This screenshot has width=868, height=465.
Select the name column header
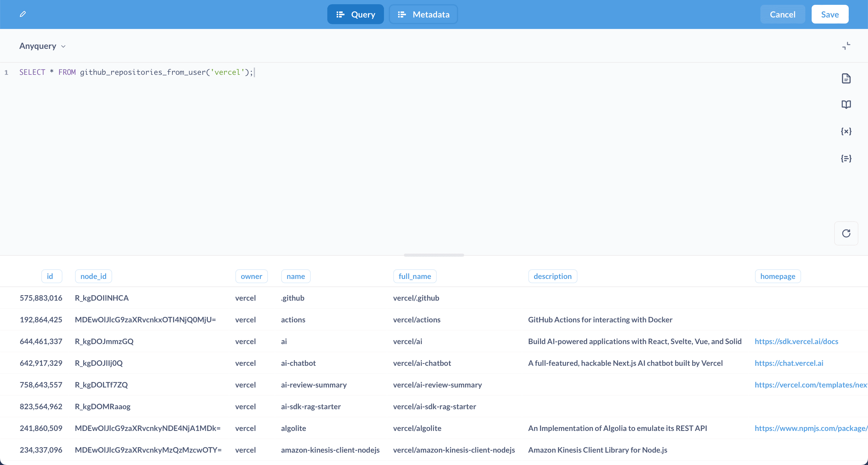coord(295,276)
